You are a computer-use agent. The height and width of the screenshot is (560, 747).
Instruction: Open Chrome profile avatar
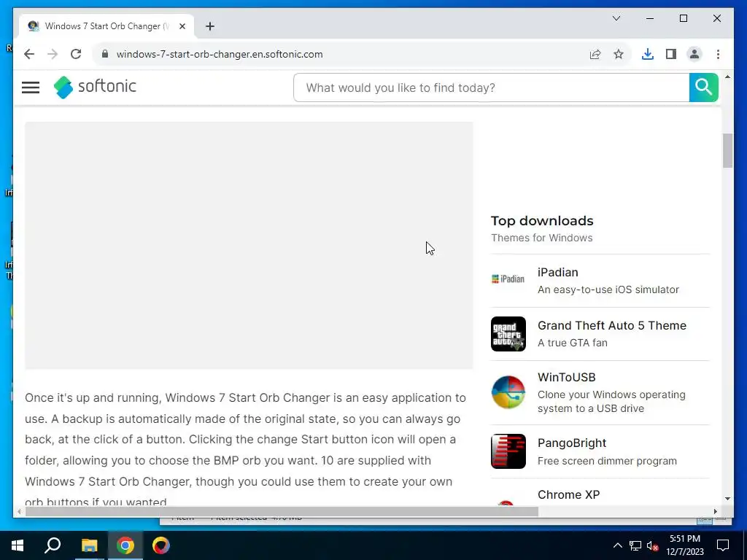[x=694, y=54]
